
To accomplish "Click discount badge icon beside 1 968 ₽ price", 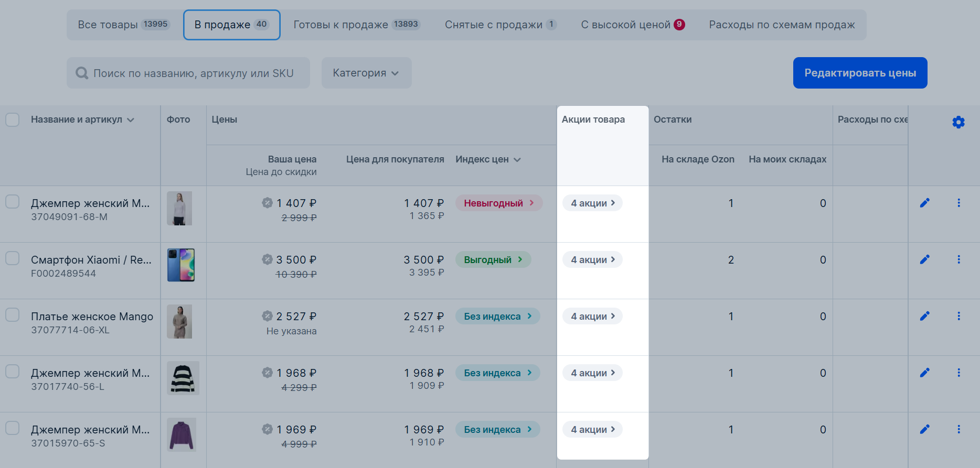I will pyautogui.click(x=267, y=372).
